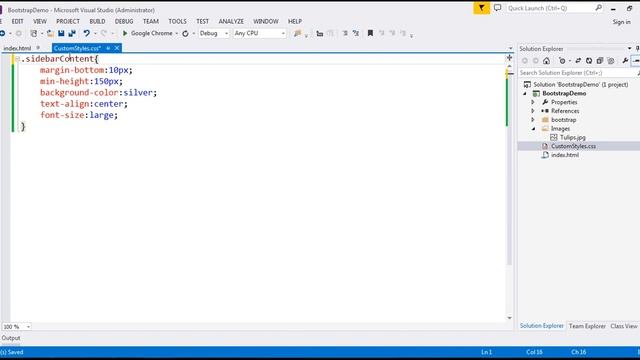Click the editor split-window plus handle

pyautogui.click(x=509, y=58)
